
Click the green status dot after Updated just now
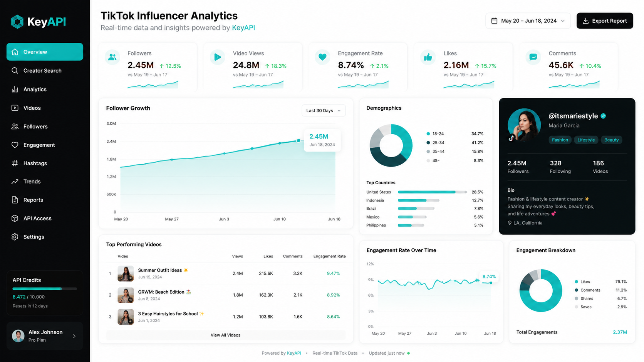pyautogui.click(x=408, y=353)
